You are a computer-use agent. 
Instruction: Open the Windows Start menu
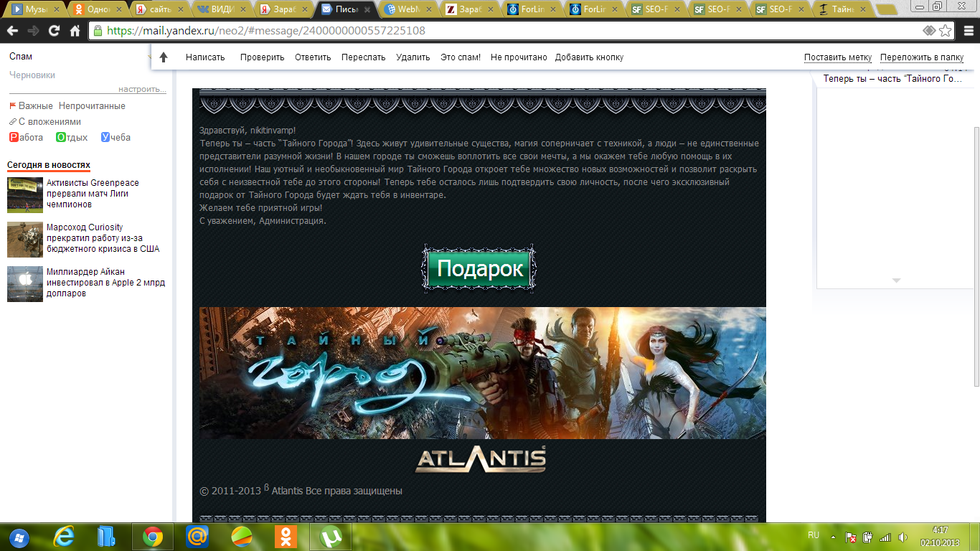point(19,537)
